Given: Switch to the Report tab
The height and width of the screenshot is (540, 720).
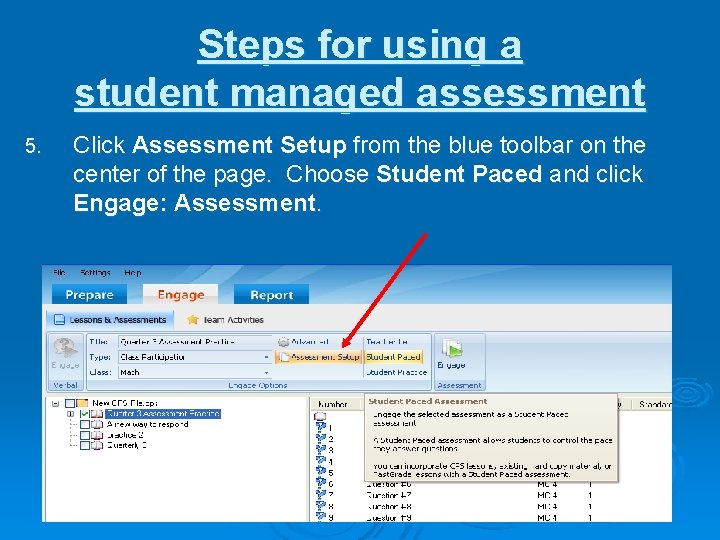Looking at the screenshot, I should pyautogui.click(x=271, y=294).
